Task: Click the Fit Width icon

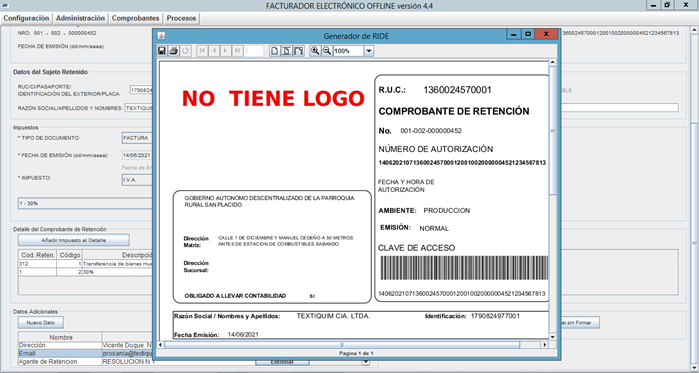Action: 298,51
